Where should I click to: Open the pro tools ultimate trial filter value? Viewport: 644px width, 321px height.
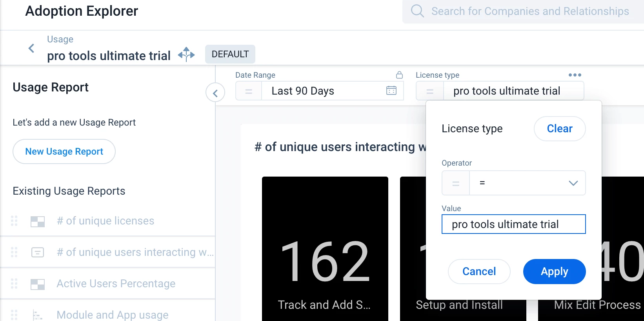click(x=513, y=91)
